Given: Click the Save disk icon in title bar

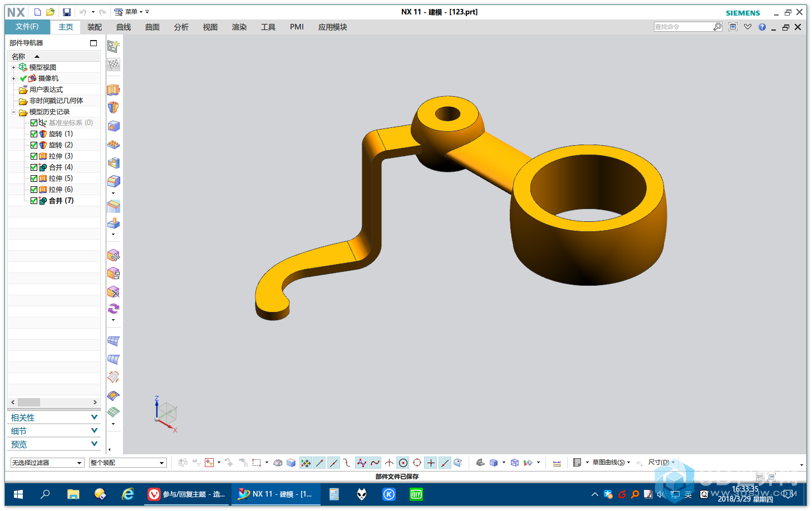Looking at the screenshot, I should (x=67, y=12).
